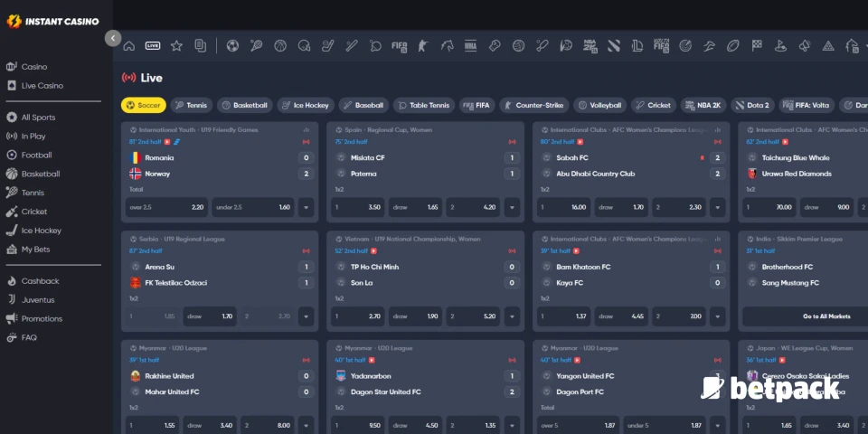The image size is (868, 434).
Task: Click the Instant Casino logo
Action: [52, 21]
